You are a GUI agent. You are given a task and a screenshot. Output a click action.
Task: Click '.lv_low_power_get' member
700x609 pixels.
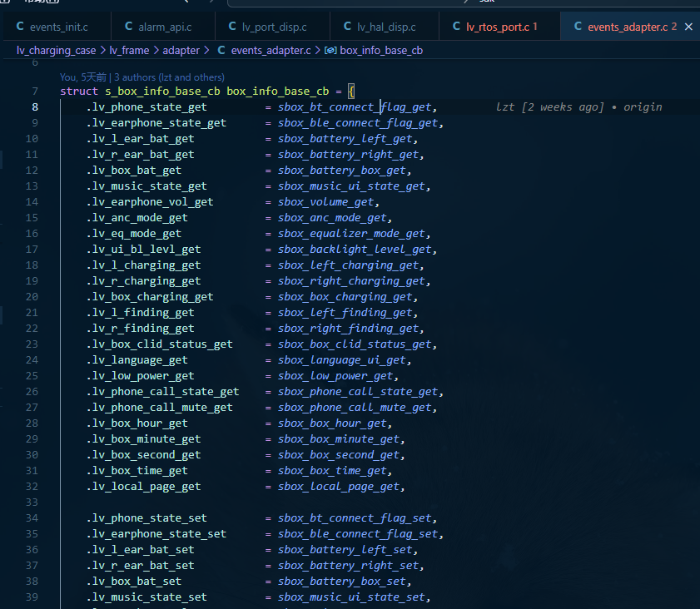tap(140, 376)
